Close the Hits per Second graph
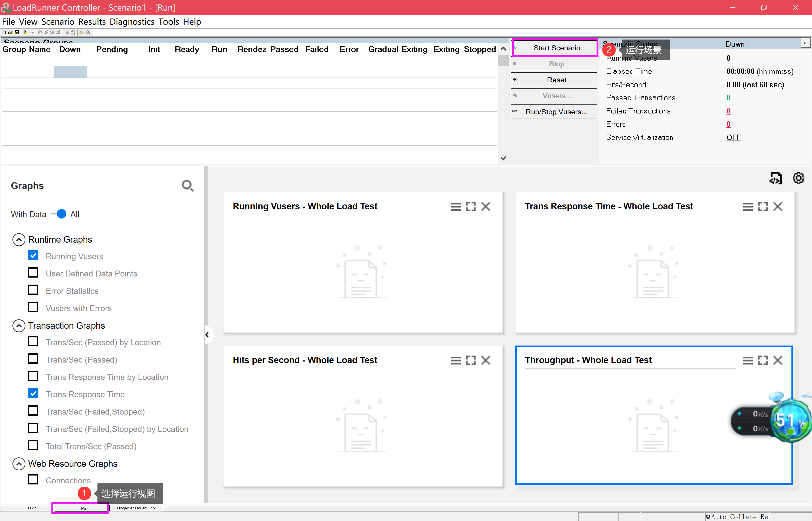The width and height of the screenshot is (812, 521). click(x=486, y=361)
